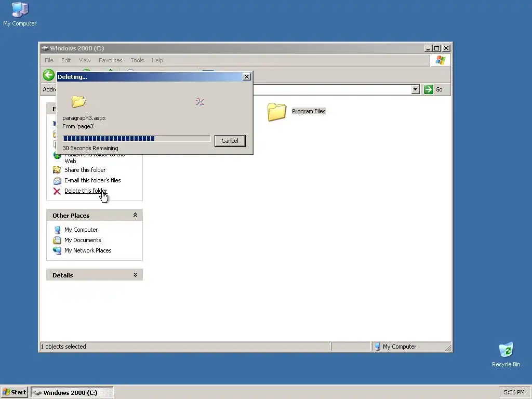Viewport: 532px width, 399px height.
Task: Click the Share this folder icon
Action: (x=57, y=170)
